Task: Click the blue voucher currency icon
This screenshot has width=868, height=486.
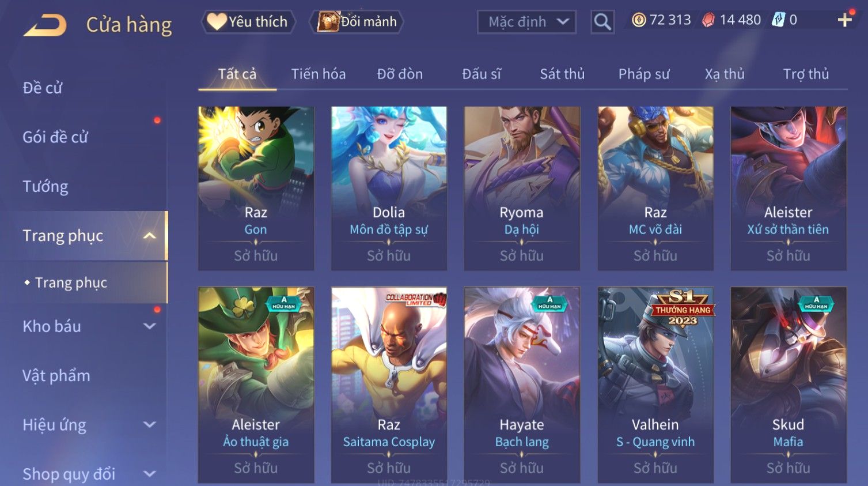Action: point(778,20)
